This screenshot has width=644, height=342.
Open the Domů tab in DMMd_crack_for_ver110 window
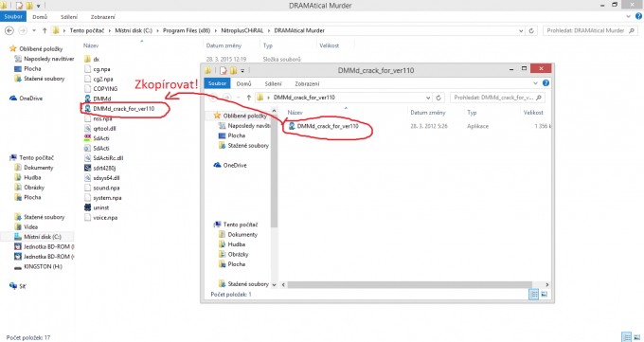click(243, 83)
